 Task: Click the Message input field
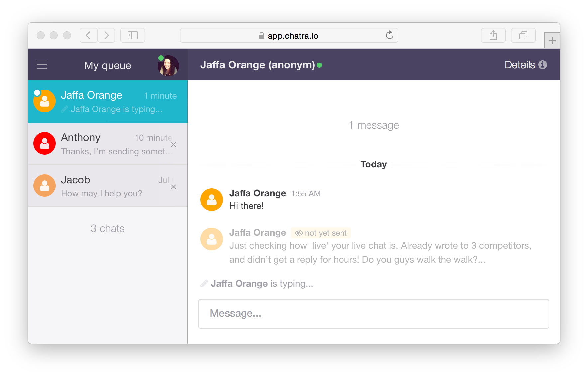(x=373, y=314)
